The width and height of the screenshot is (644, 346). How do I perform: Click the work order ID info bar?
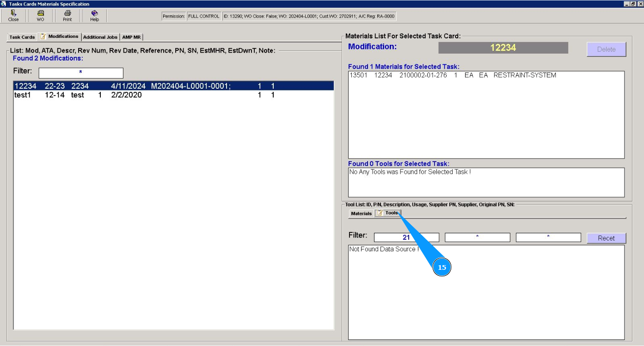pos(309,16)
